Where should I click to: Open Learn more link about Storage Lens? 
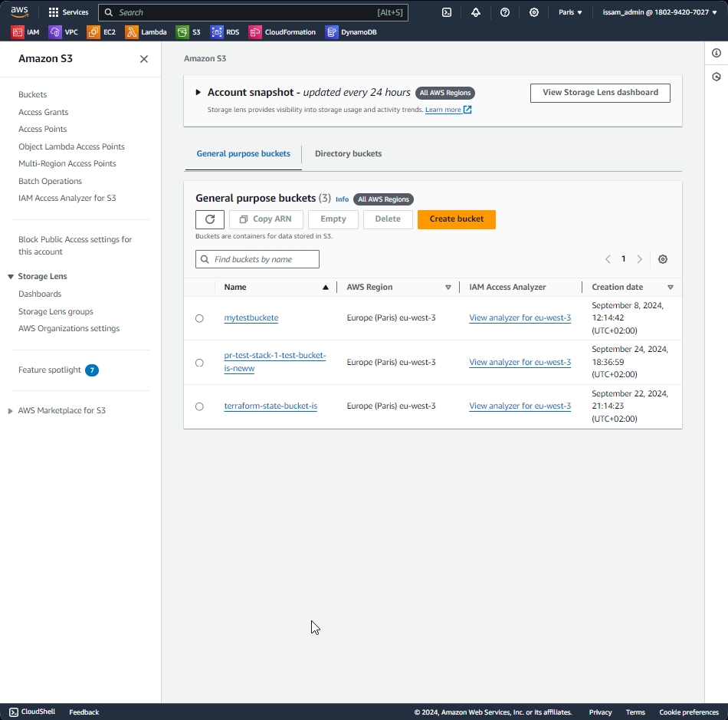448,110
